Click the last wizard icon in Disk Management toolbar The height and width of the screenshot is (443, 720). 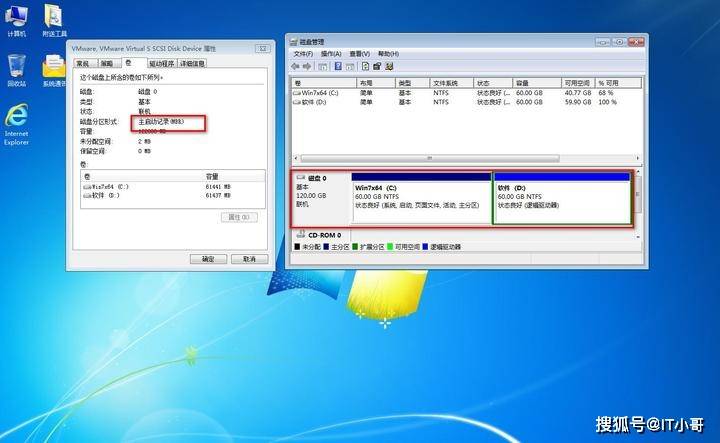(389, 67)
